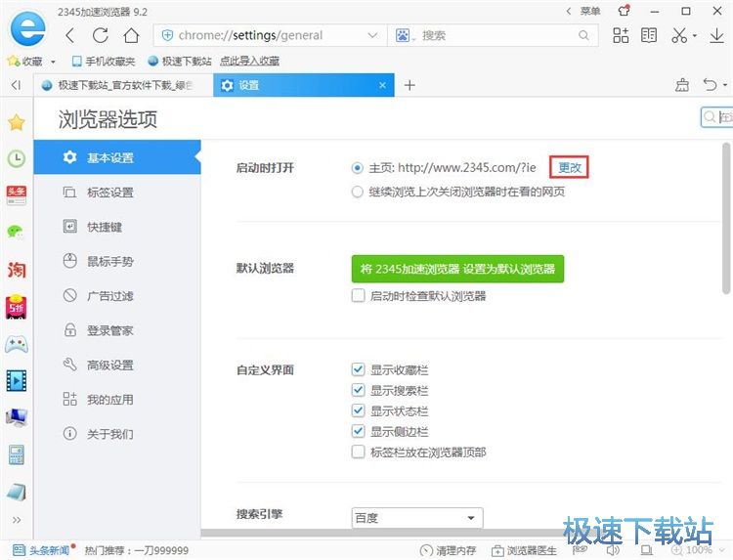This screenshot has width=733, height=560.
Task: Open the downloads arrow icon
Action: [716, 35]
